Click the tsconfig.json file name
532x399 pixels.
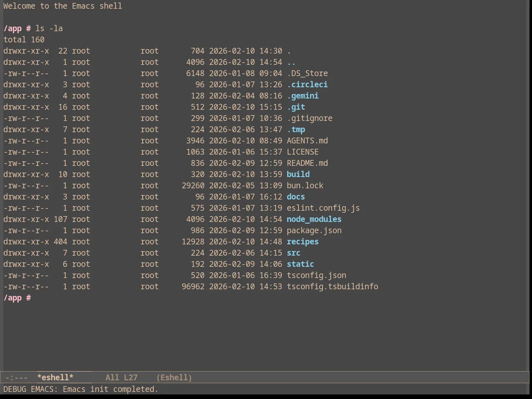point(316,275)
